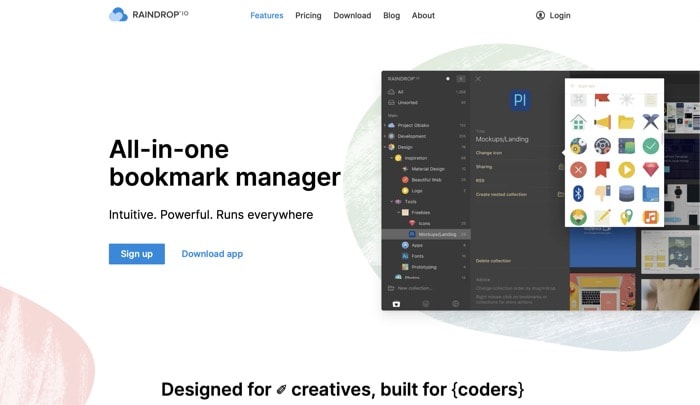700x405 pixels.
Task: Pick the red ruby gem icon
Action: (x=650, y=170)
